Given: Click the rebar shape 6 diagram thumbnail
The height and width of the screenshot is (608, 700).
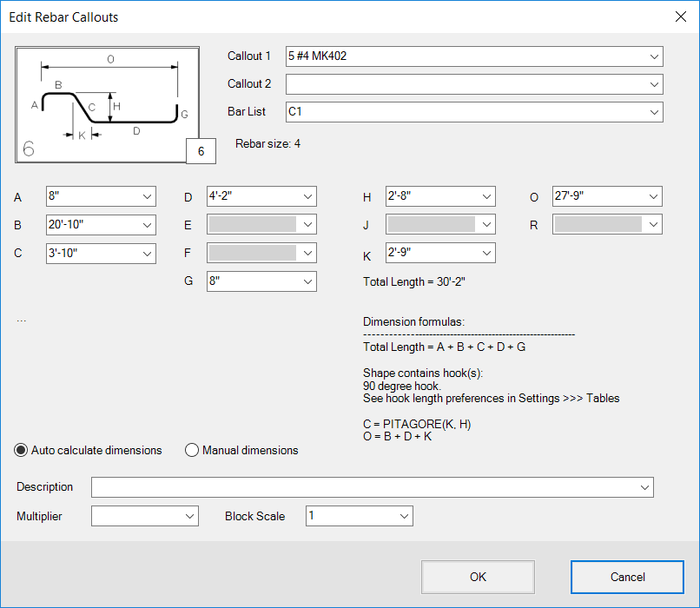Looking at the screenshot, I should tap(107, 104).
